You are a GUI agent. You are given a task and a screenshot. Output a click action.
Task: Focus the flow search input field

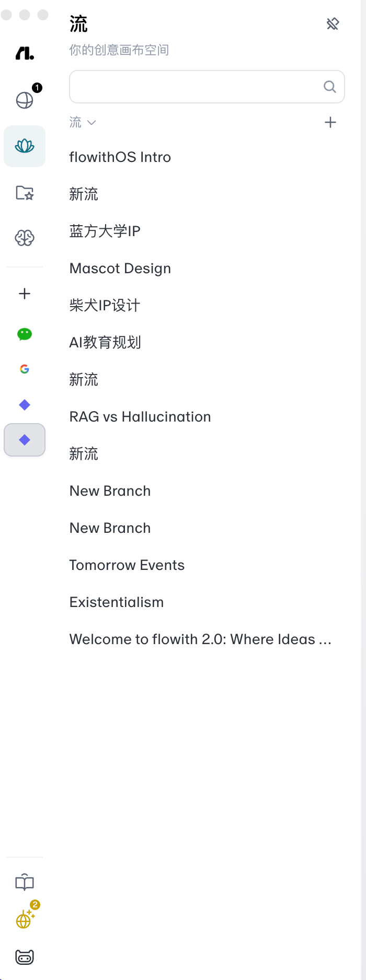207,87
